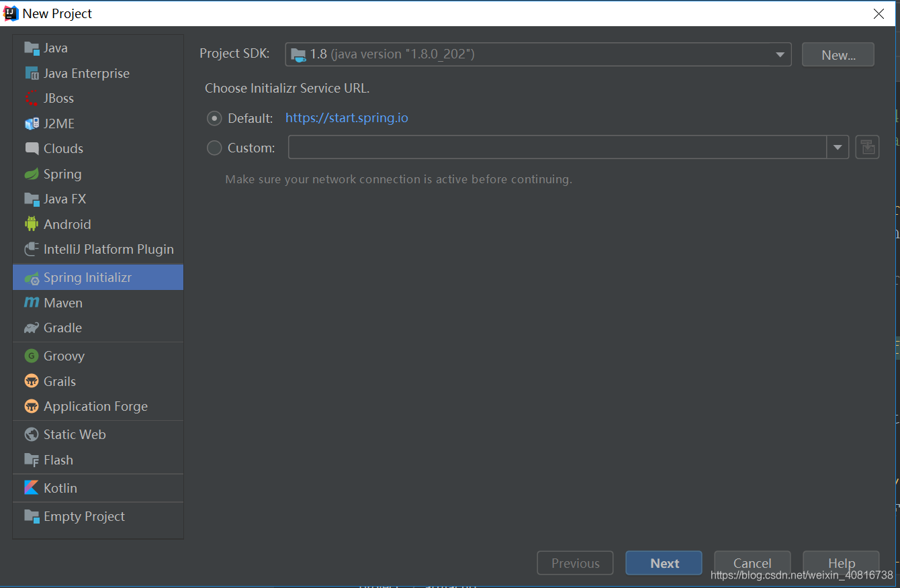Image resolution: width=900 pixels, height=588 pixels.
Task: Click the Flash folder icon
Action: click(32, 460)
